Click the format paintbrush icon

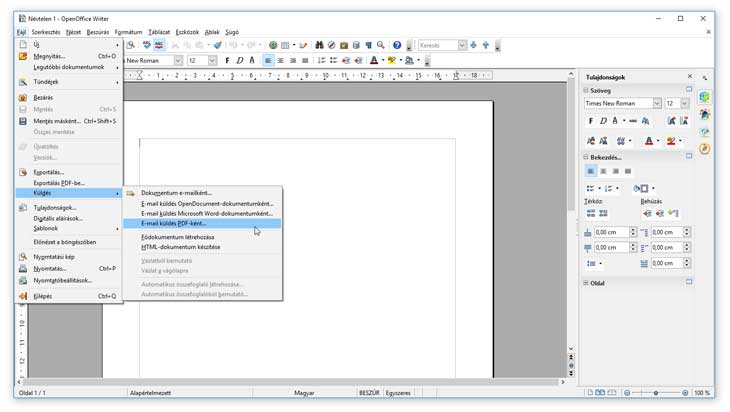tap(217, 45)
